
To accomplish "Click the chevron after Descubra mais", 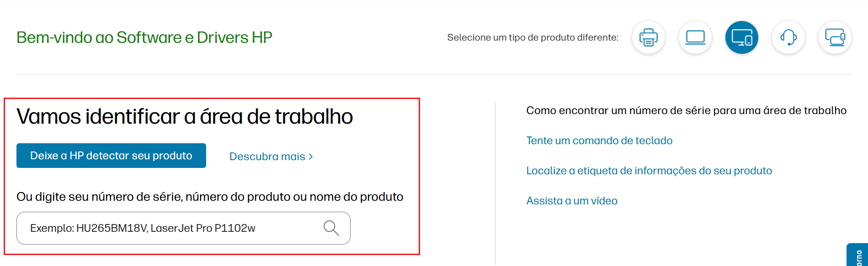I will 311,156.
